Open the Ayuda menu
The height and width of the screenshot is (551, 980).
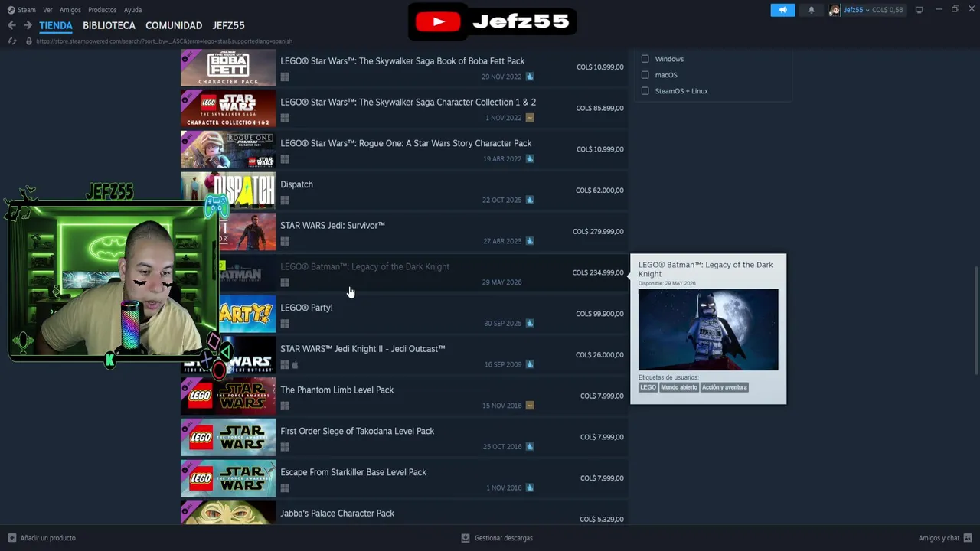pyautogui.click(x=132, y=10)
